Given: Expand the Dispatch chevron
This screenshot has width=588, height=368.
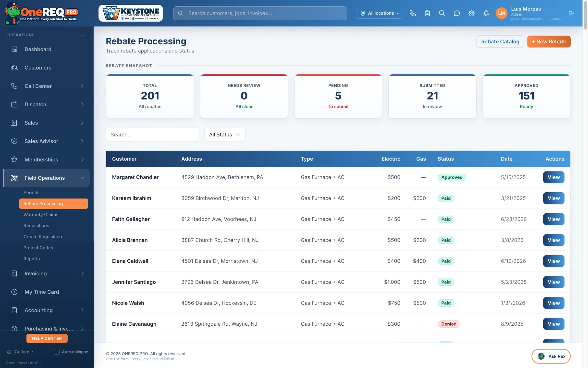Looking at the screenshot, I should pyautogui.click(x=82, y=104).
